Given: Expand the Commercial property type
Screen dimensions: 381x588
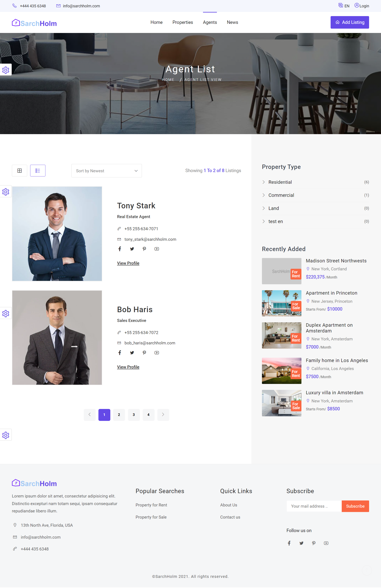Looking at the screenshot, I should [x=281, y=195].
